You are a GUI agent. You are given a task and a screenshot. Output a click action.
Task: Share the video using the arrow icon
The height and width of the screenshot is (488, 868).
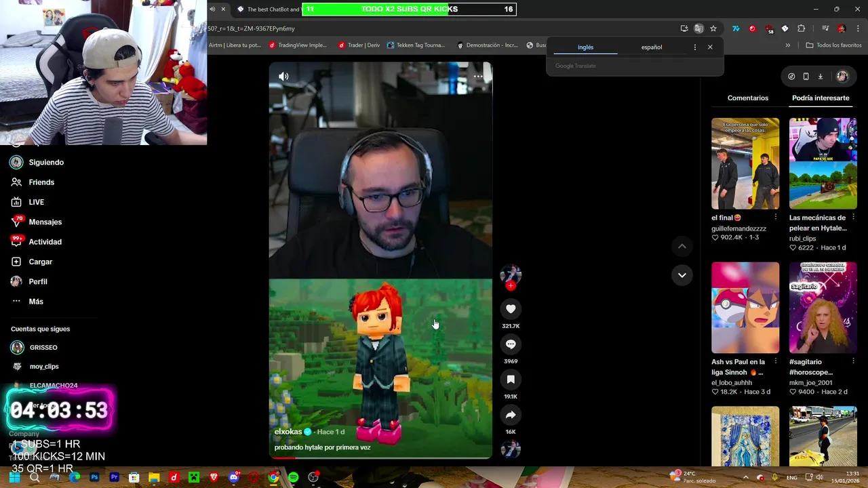(x=511, y=415)
